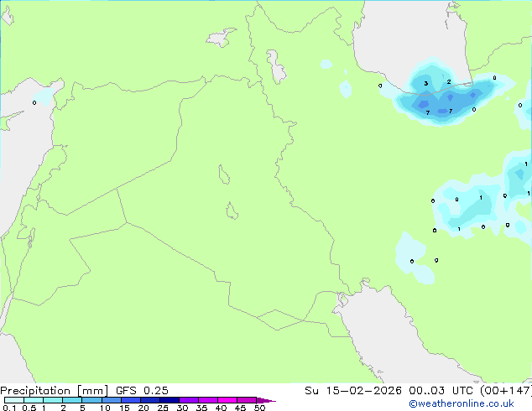This screenshot has width=532, height=411.
Task: Click the '2' value near the Caspian coast
Action: (x=449, y=81)
